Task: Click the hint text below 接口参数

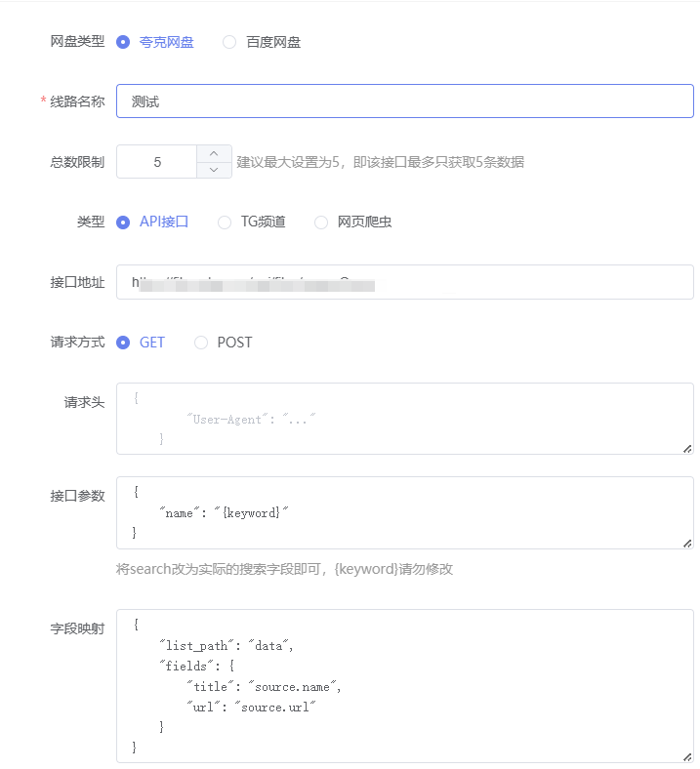Action: click(x=284, y=569)
